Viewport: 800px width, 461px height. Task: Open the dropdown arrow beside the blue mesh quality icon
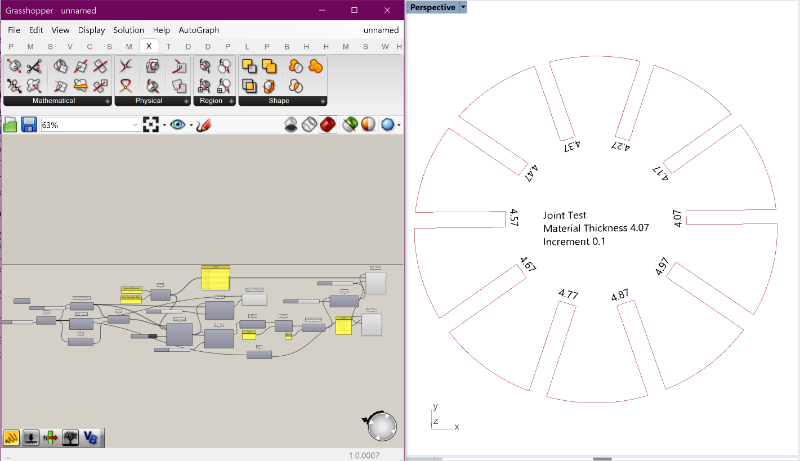399,125
